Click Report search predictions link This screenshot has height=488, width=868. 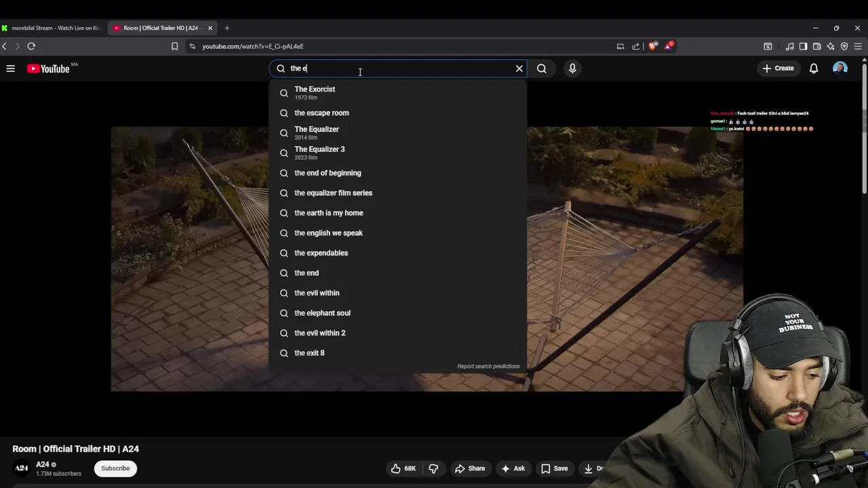(x=488, y=366)
